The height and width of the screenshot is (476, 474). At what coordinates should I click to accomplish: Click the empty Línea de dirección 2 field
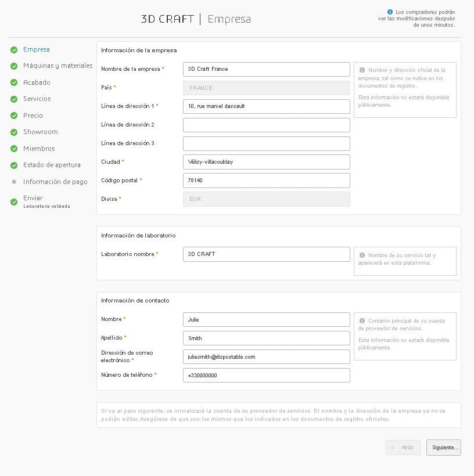(x=266, y=125)
